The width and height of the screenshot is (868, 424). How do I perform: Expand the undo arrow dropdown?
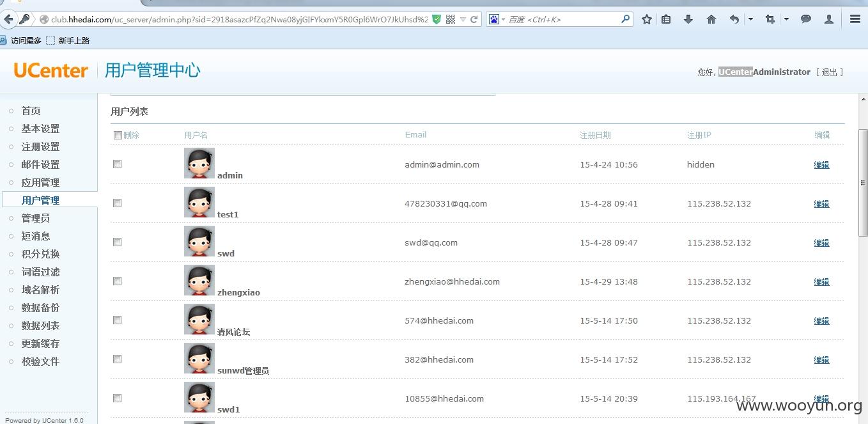[750, 19]
